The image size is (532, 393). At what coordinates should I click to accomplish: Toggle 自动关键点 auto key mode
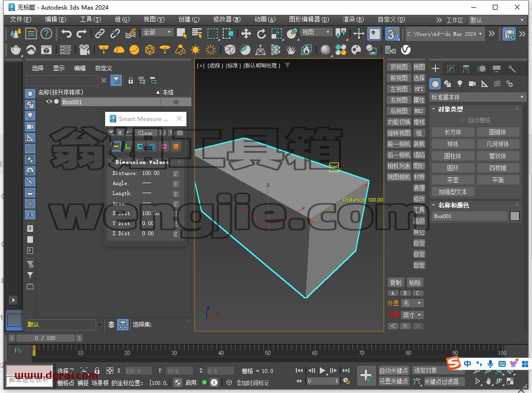pyautogui.click(x=393, y=370)
